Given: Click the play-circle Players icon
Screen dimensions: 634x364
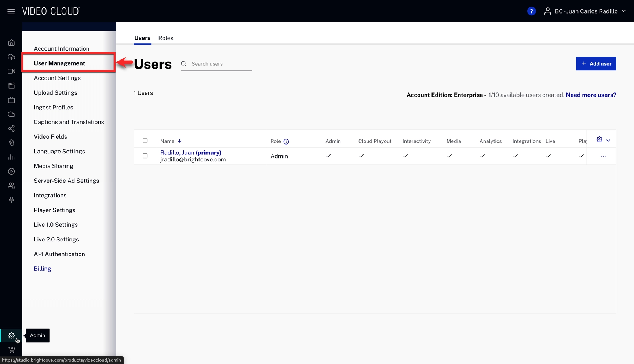Looking at the screenshot, I should [11, 171].
